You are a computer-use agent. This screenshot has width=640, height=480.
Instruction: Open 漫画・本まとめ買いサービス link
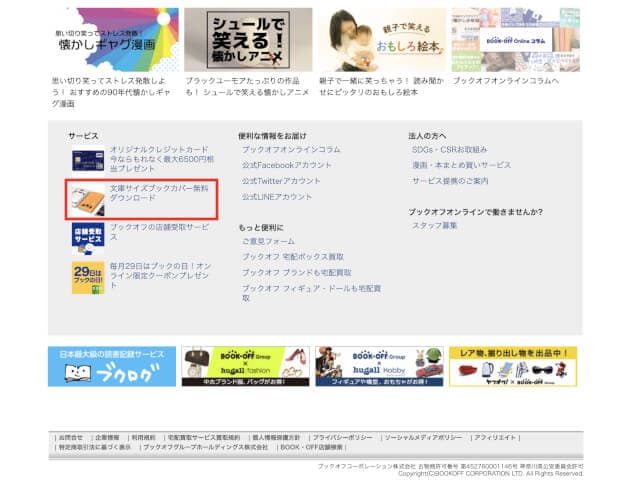click(x=461, y=165)
